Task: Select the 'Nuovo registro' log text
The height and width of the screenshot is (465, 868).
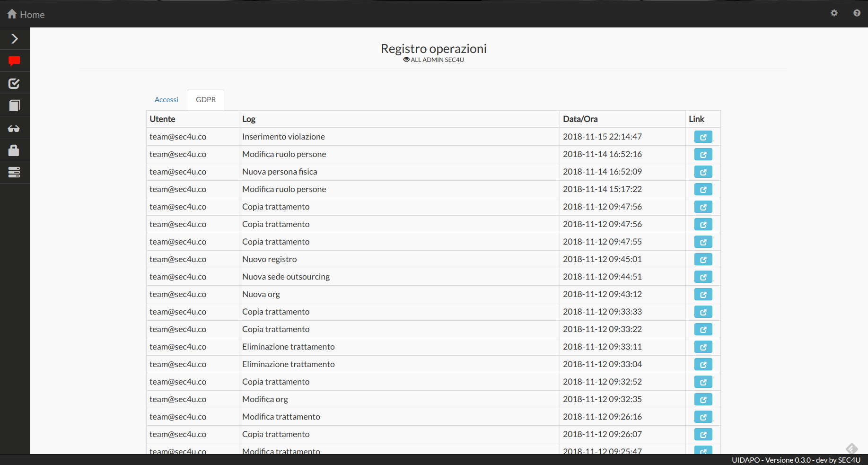Action: pyautogui.click(x=270, y=259)
